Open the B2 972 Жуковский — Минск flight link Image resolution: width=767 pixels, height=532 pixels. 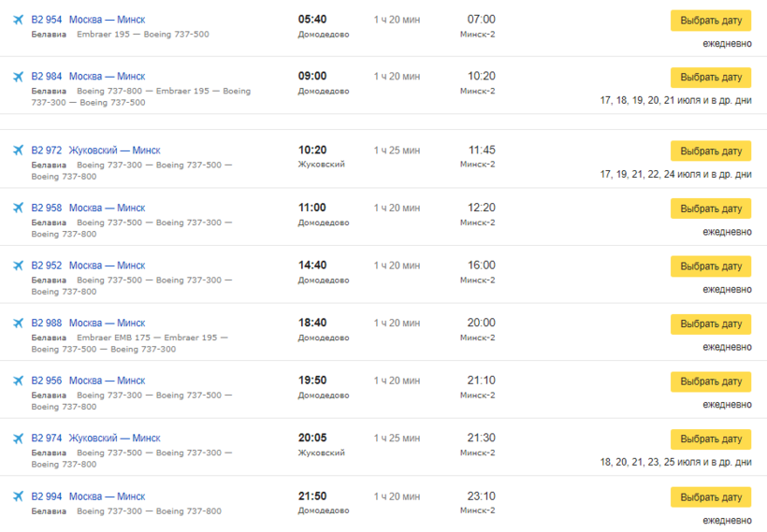tap(95, 151)
